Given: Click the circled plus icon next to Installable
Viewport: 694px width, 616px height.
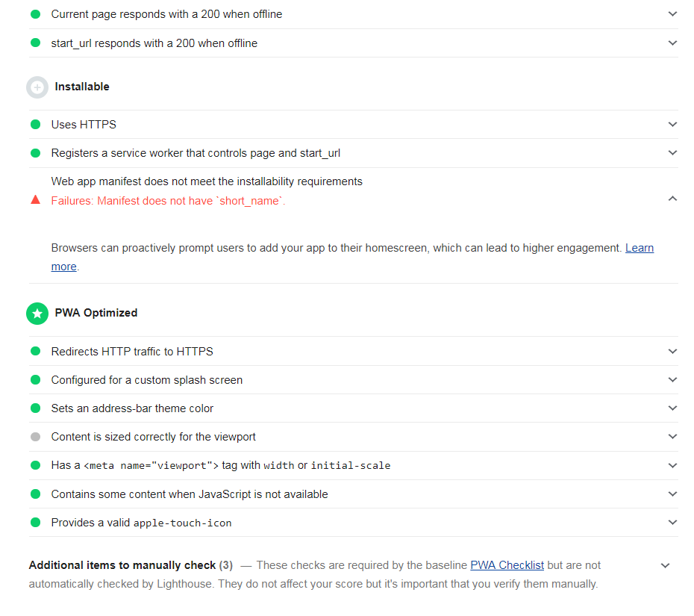Looking at the screenshot, I should [x=37, y=87].
